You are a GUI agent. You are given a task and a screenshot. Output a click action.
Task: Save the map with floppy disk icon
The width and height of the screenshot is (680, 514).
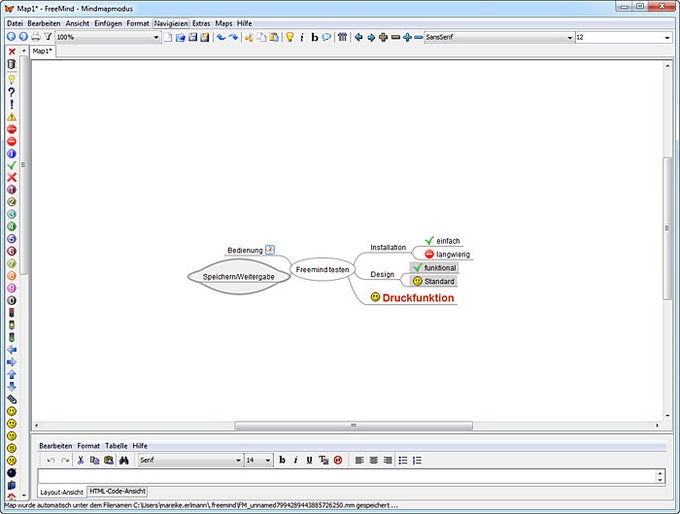click(193, 37)
